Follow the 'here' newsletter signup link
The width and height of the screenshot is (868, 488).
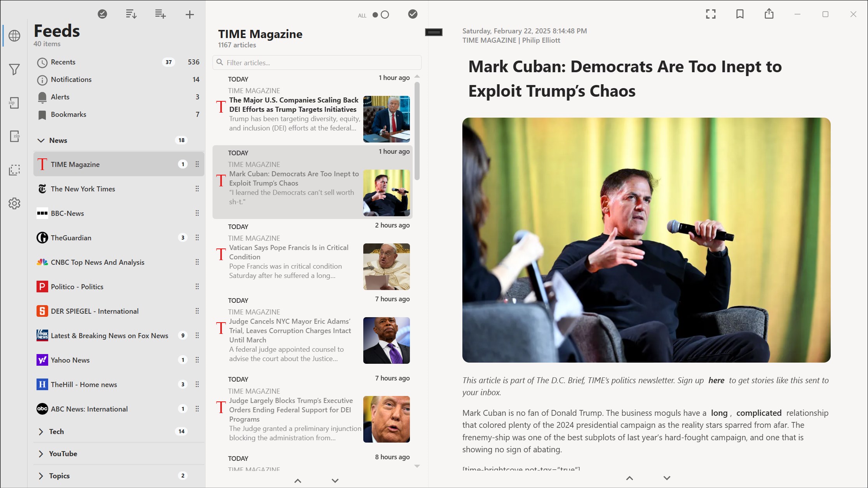(x=716, y=380)
